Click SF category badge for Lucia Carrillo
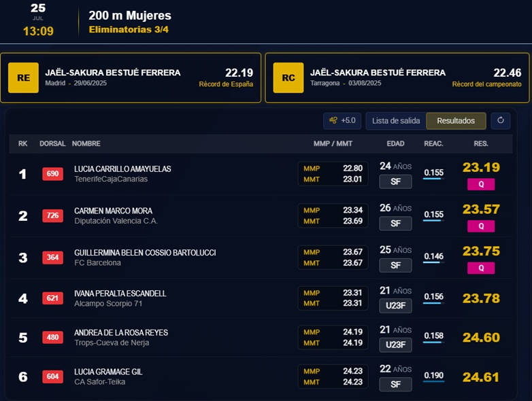 [396, 181]
